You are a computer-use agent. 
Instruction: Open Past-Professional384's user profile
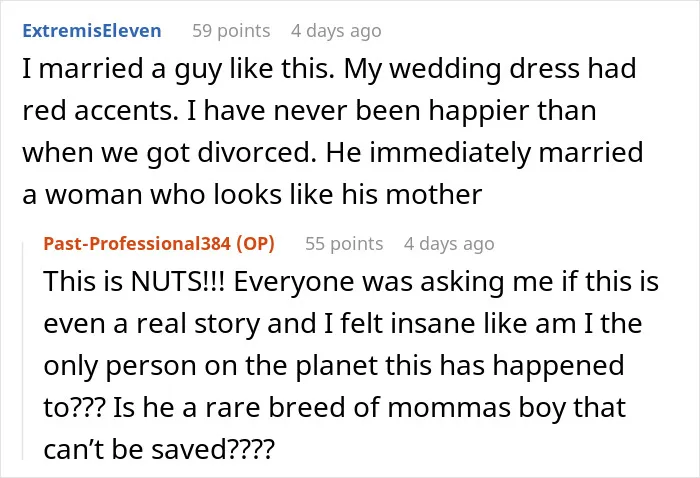[137, 244]
